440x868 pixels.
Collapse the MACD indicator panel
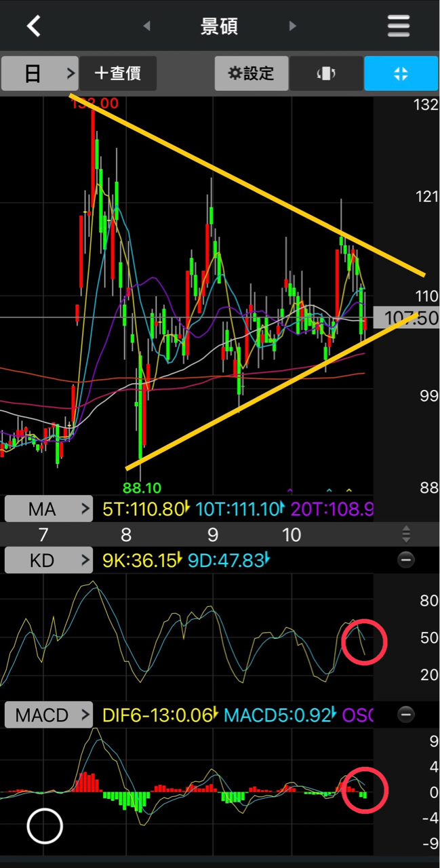406,714
